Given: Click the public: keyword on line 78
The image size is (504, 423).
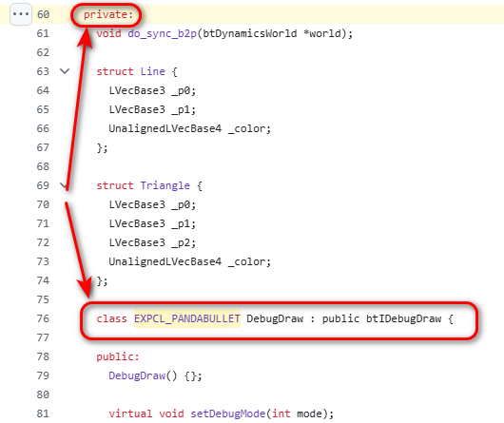Looking at the screenshot, I should point(118,356).
